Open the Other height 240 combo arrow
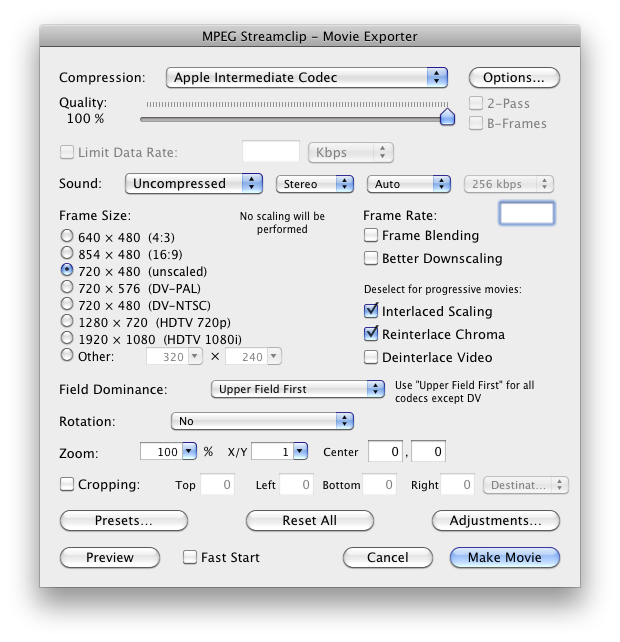620x642 pixels. [274, 357]
